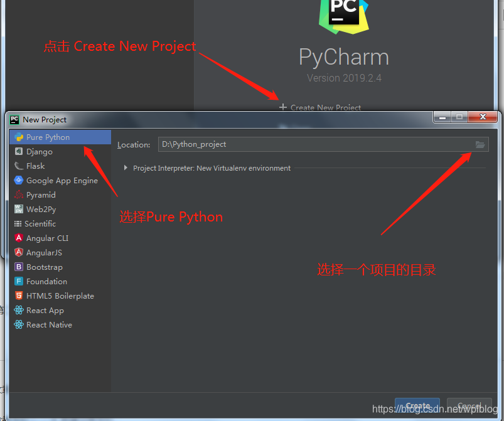The image size is (504, 421).
Task: Click the Location field label
Action: click(134, 145)
